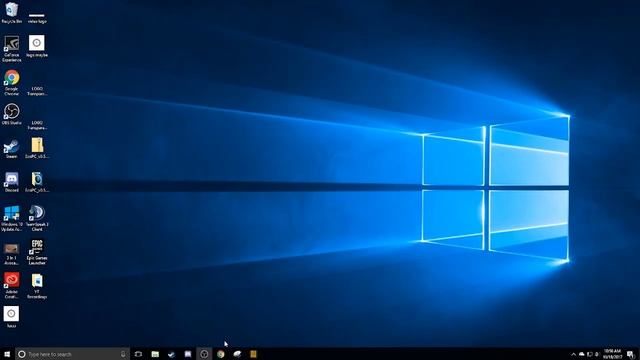Select the Adobe Creative Cloud shortcut
Image resolution: width=640 pixels, height=360 pixels.
coord(11,286)
